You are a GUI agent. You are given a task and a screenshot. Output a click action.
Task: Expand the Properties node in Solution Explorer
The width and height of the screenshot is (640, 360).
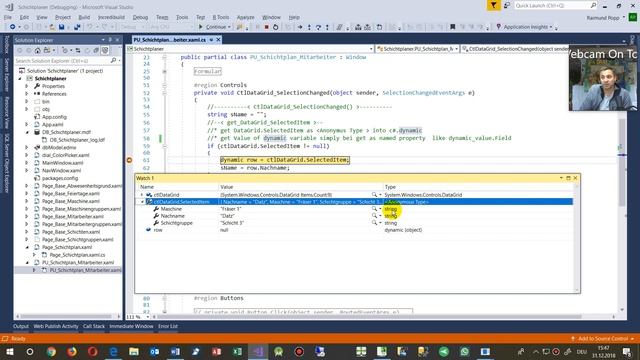point(27,86)
